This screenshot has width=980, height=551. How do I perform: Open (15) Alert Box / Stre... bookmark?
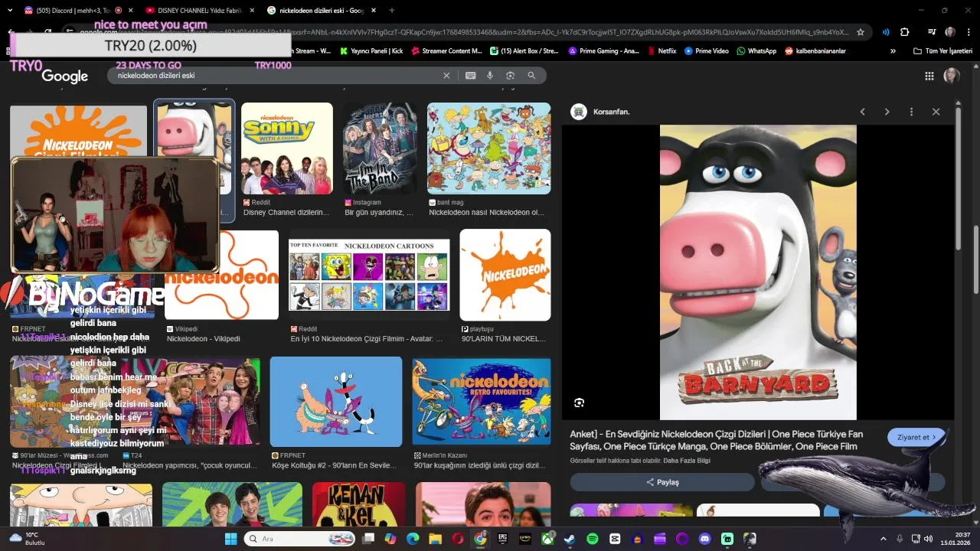pyautogui.click(x=524, y=51)
